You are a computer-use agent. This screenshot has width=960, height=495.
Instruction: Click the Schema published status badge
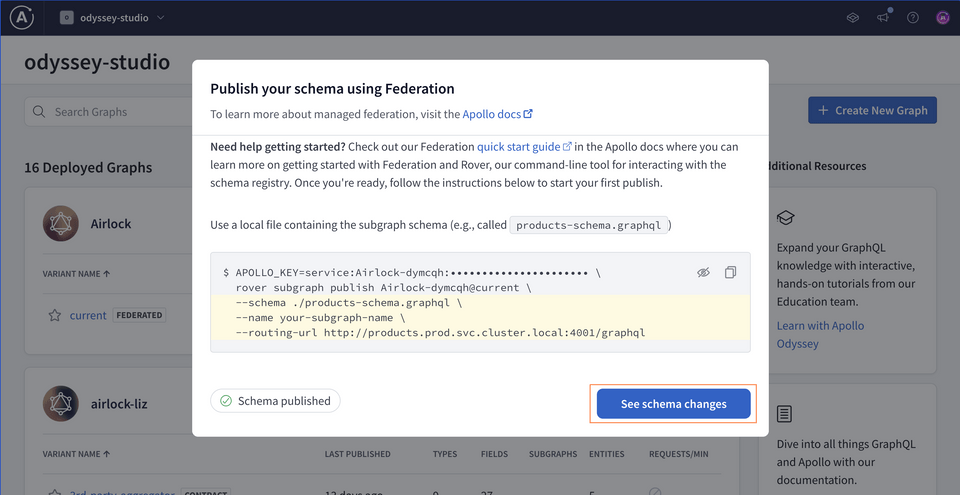(276, 401)
